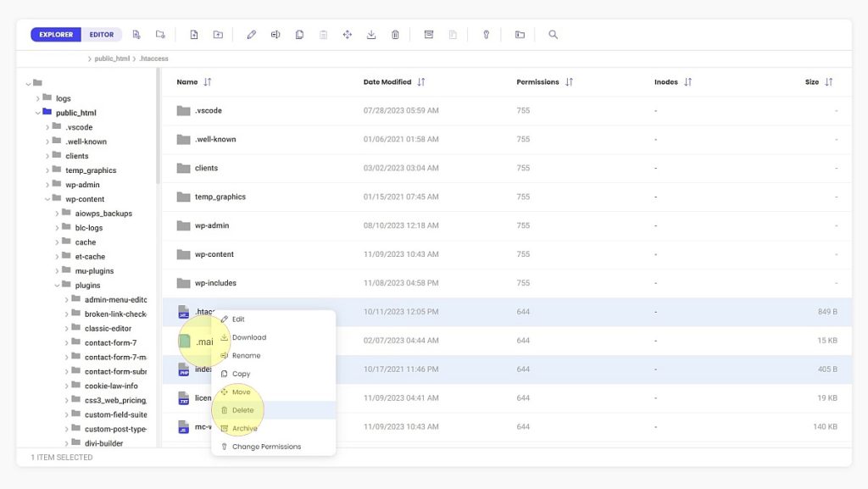The image size is (868, 489).
Task: Choose Rename from the context menu
Action: pos(274,356)
